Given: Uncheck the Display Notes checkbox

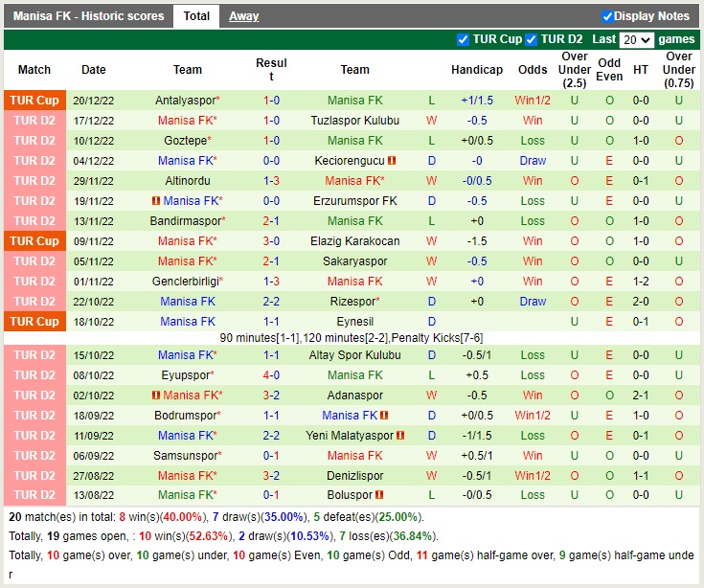Looking at the screenshot, I should coord(607,16).
